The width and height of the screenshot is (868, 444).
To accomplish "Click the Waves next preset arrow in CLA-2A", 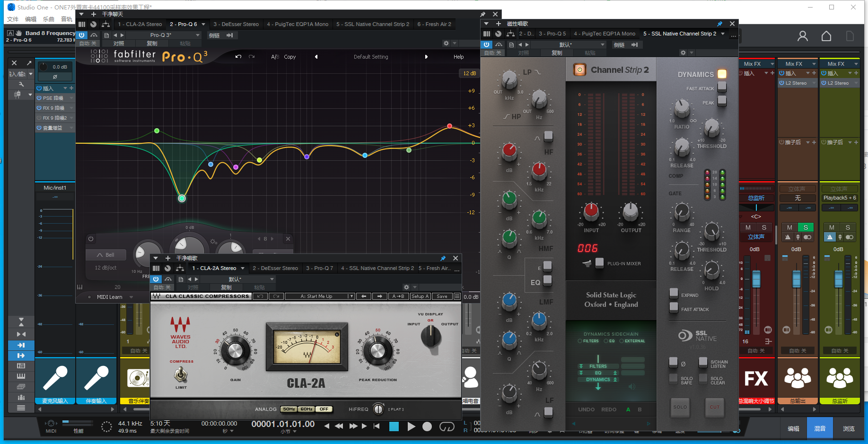I will (x=379, y=296).
